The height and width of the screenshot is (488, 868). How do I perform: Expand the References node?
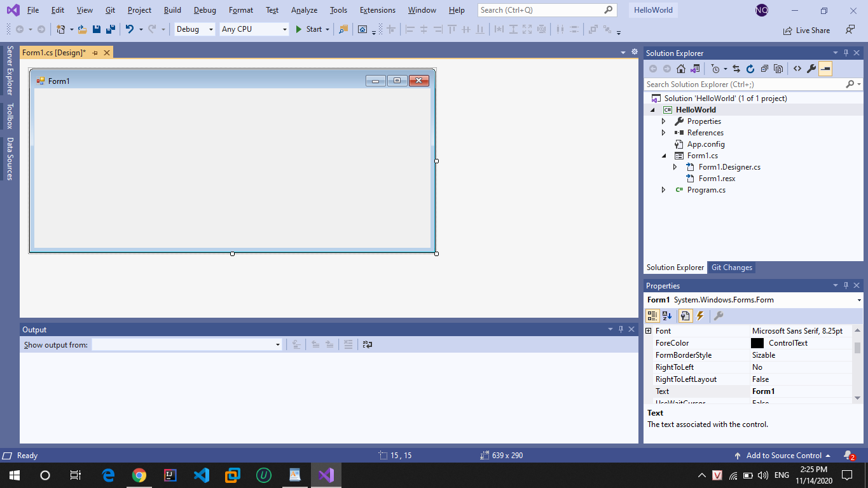coord(663,133)
